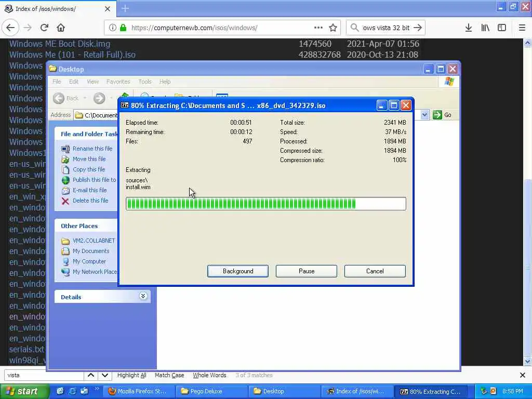Go to previous find match

91,375
